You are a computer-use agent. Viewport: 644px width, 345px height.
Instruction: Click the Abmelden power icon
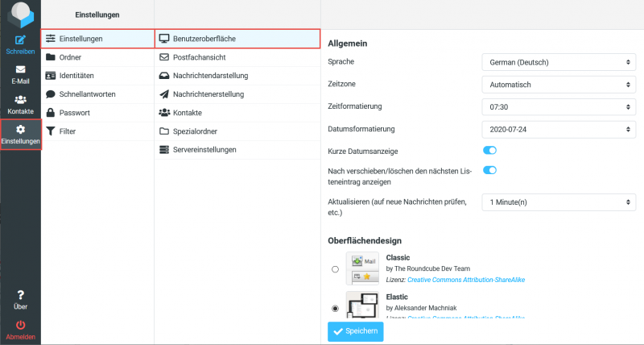(x=20, y=326)
